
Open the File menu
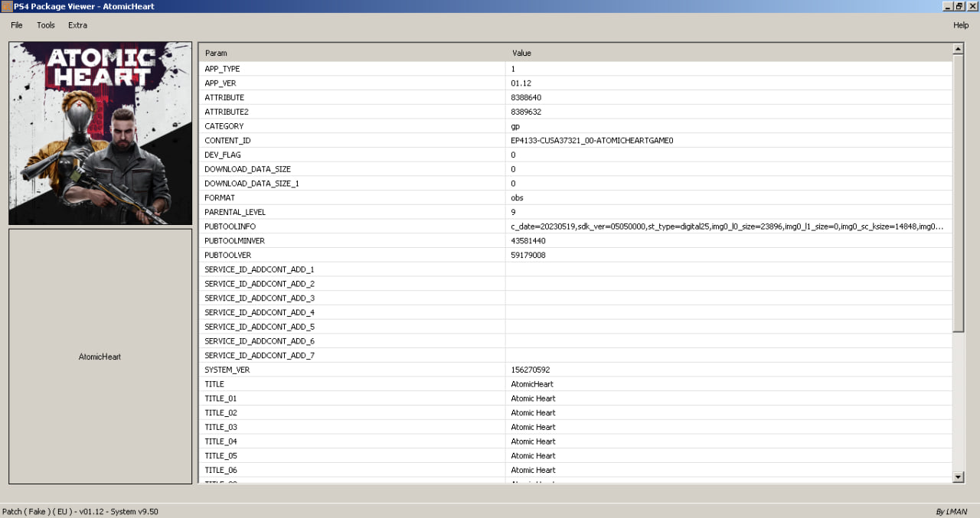pyautogui.click(x=17, y=25)
